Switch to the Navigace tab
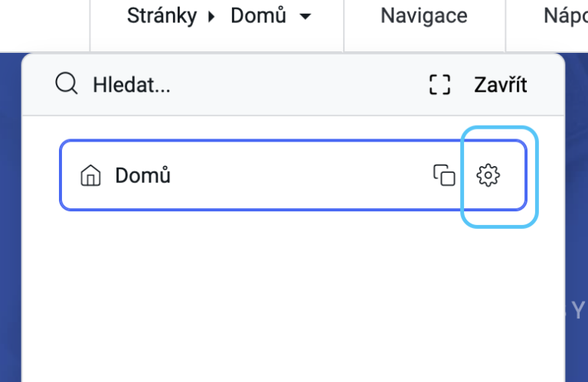This screenshot has width=588, height=382. 424,16
